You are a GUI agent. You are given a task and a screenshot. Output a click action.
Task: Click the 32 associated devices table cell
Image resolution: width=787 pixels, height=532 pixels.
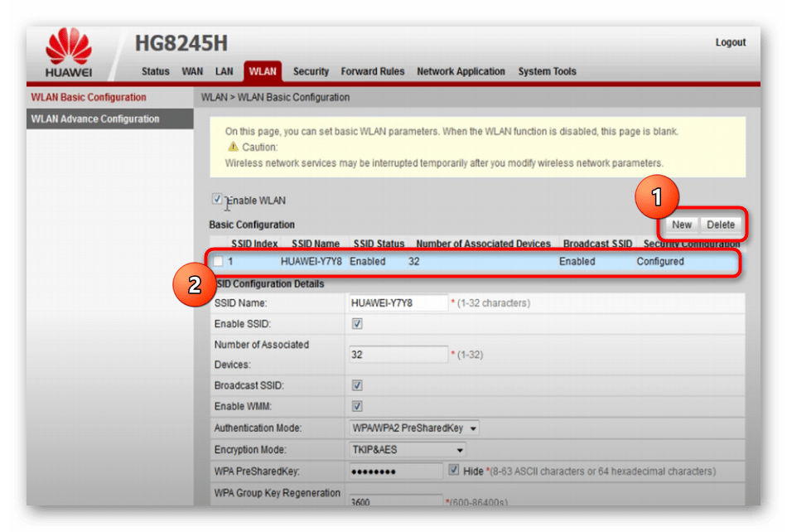tap(413, 261)
